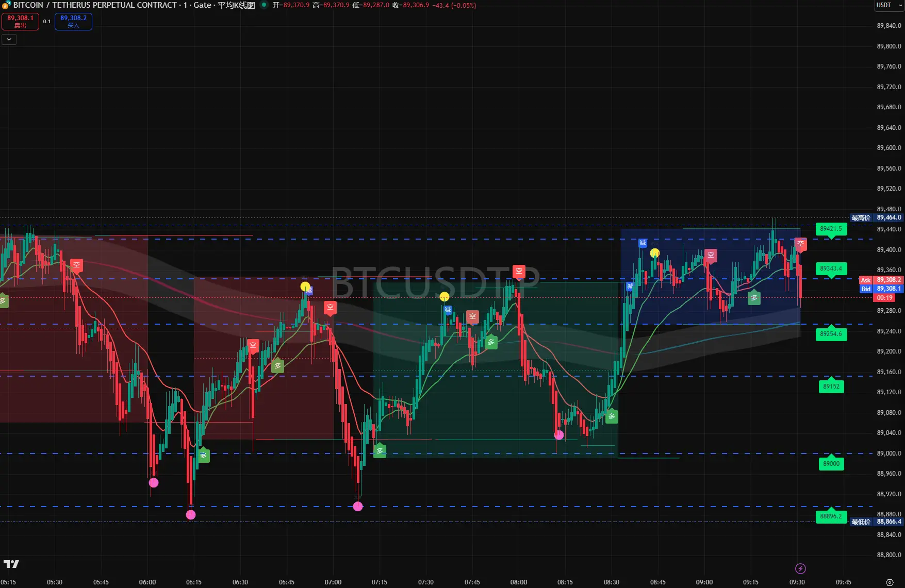The image size is (905, 588).
Task: Collapse the indicator legend with the chevron button
Action: pyautogui.click(x=9, y=39)
